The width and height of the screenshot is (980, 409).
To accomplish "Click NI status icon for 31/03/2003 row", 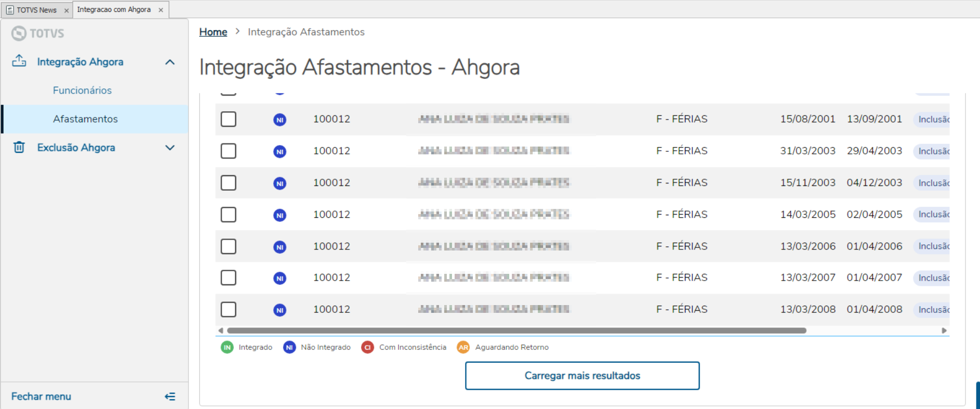I will coord(280,151).
